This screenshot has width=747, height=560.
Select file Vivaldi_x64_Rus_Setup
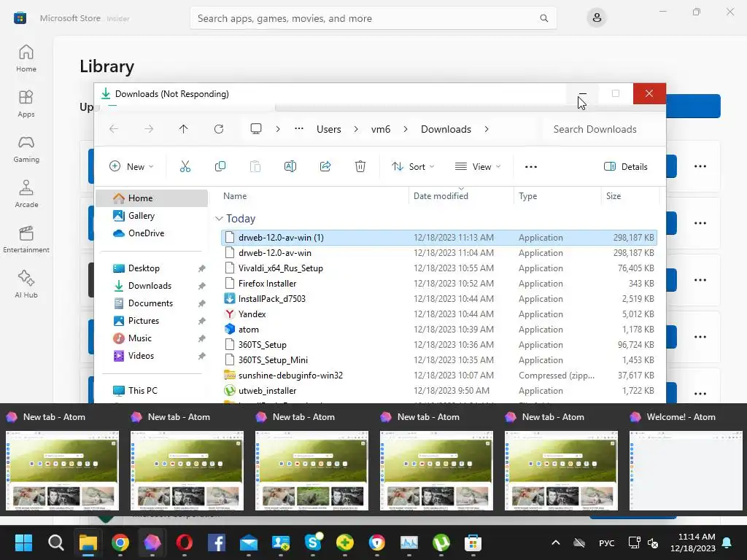coord(438,268)
